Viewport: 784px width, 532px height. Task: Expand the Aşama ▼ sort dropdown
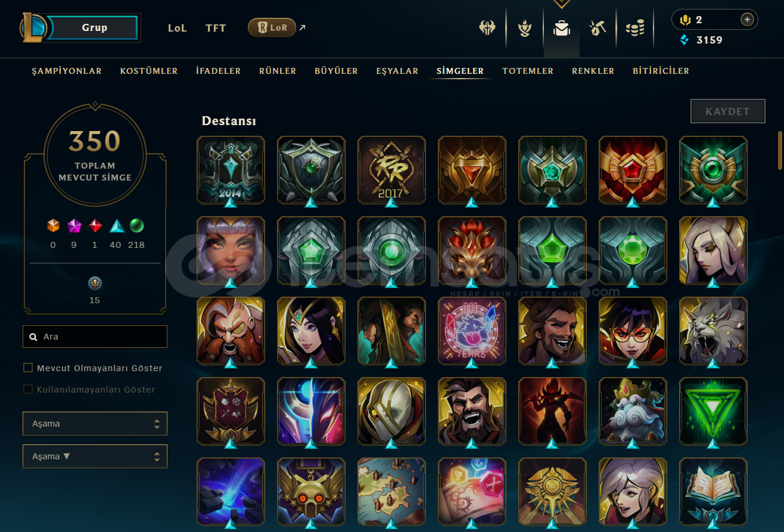[x=95, y=456]
